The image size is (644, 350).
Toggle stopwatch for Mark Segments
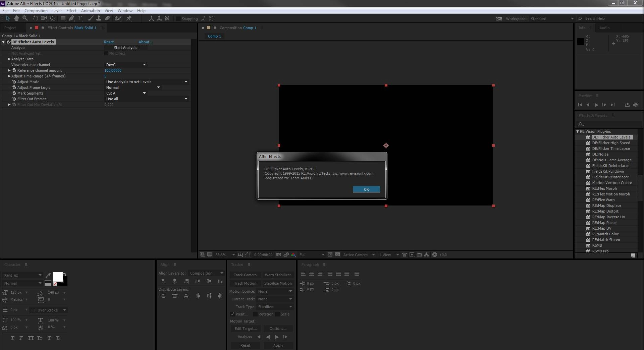pos(14,93)
